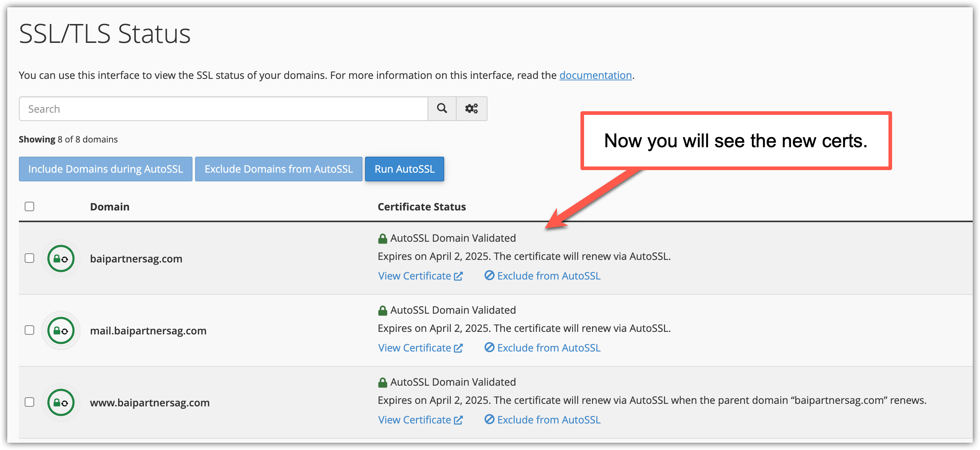Check the mail.baipartnersag.com row checkbox
Screen dimensions: 980x450
click(x=29, y=330)
